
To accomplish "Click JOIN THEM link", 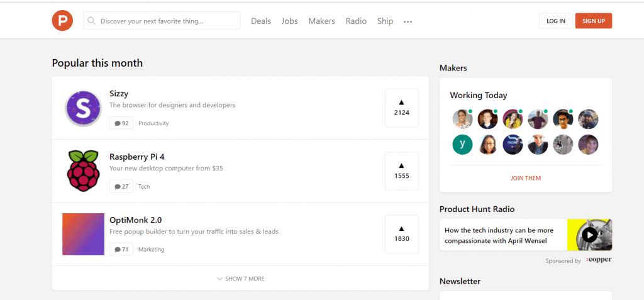I will coord(526,178).
